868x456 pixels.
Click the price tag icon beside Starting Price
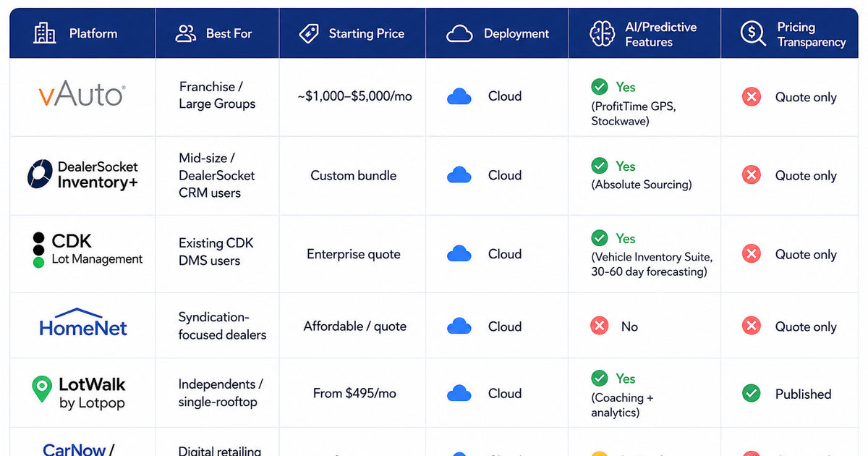coord(309,33)
